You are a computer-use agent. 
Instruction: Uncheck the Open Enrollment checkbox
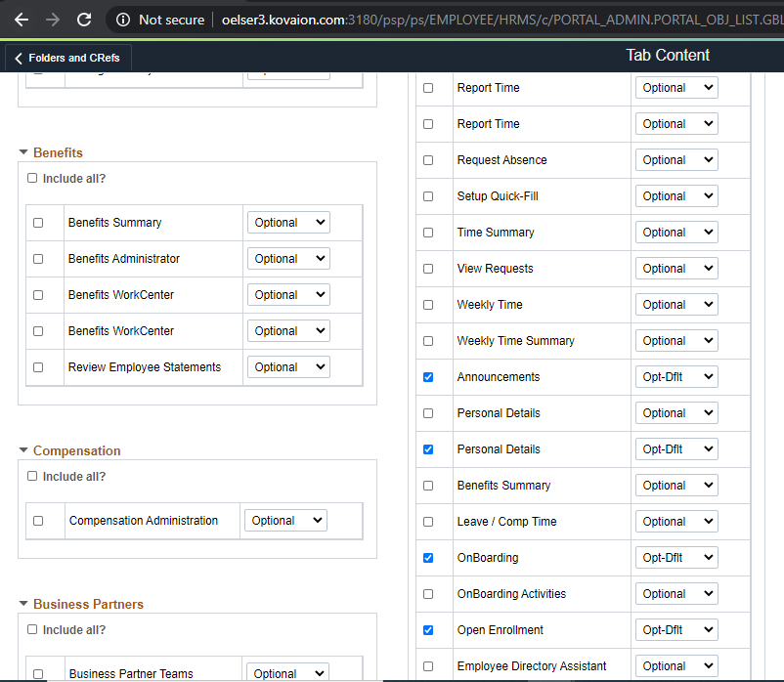point(428,630)
